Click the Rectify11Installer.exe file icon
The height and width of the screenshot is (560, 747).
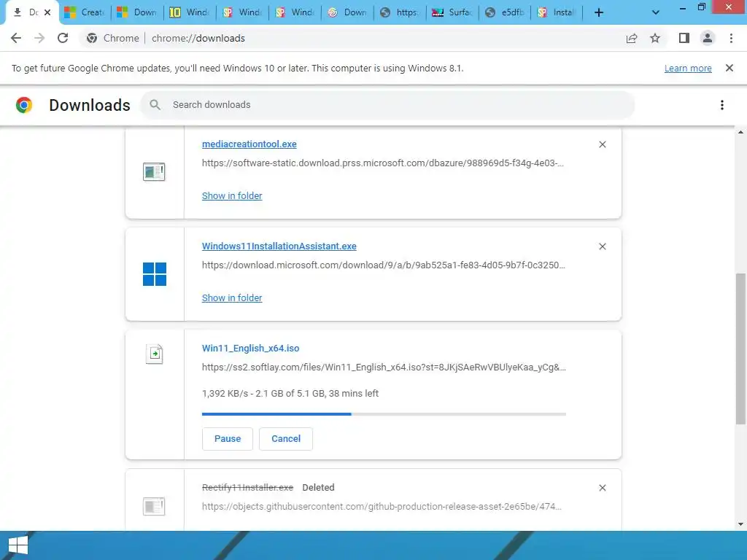click(x=154, y=506)
